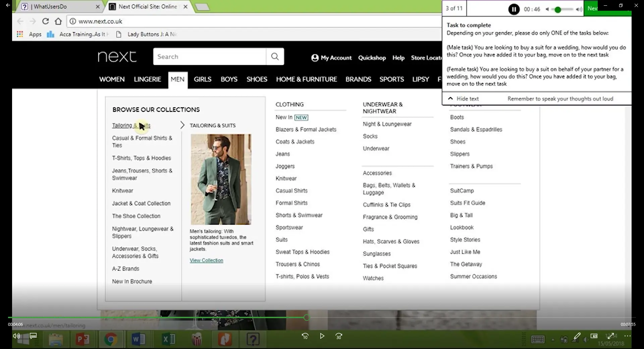This screenshot has height=349, width=644.
Task: Click the Next logo
Action: coord(117,56)
